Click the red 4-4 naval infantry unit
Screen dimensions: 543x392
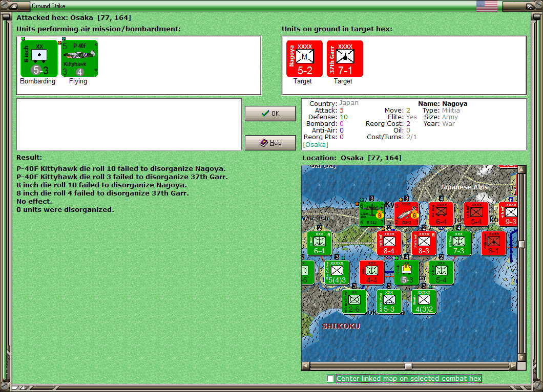(x=371, y=272)
